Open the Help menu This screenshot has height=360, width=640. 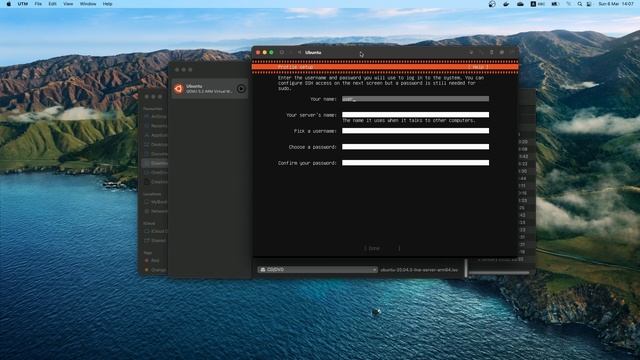(107, 4)
